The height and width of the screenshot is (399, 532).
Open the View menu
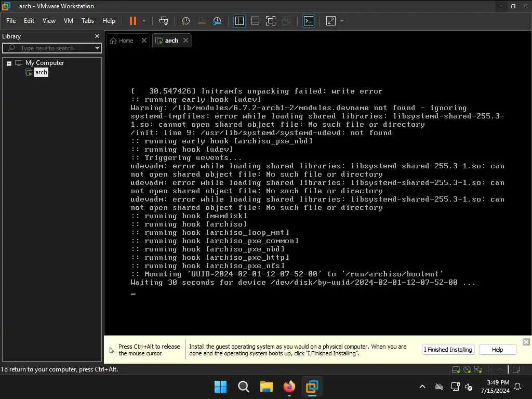49,21
